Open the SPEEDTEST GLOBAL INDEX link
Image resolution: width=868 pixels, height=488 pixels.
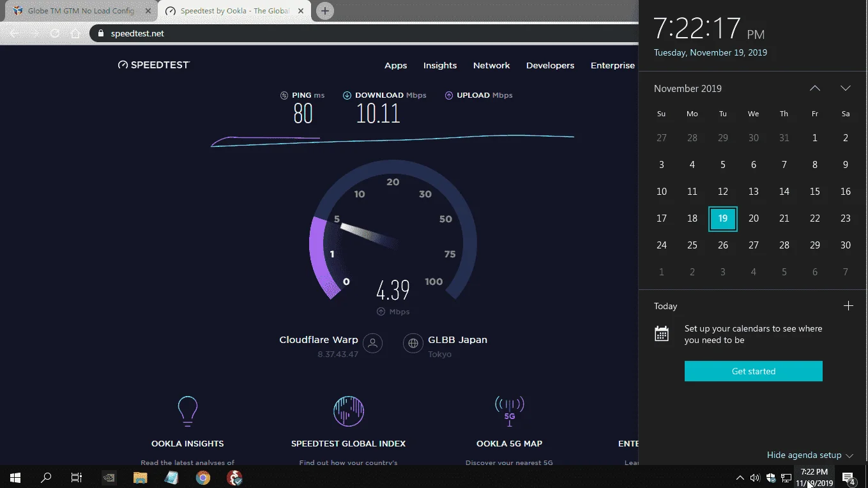[x=348, y=443]
